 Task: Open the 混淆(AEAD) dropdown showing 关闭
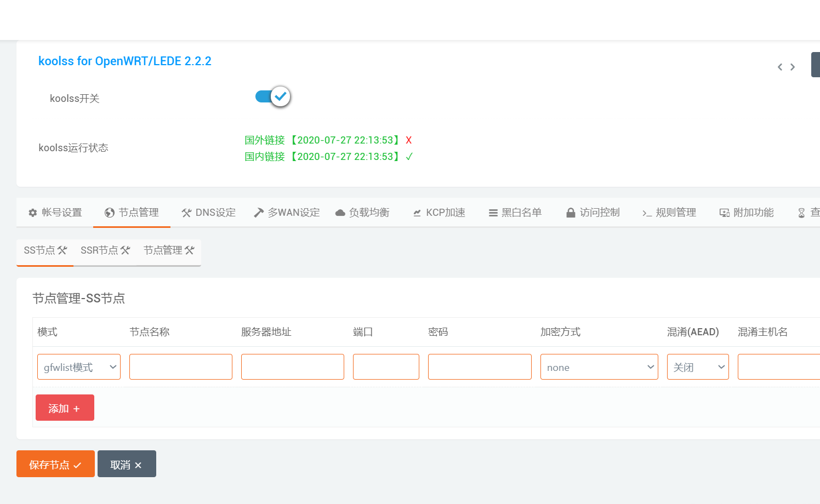(697, 366)
